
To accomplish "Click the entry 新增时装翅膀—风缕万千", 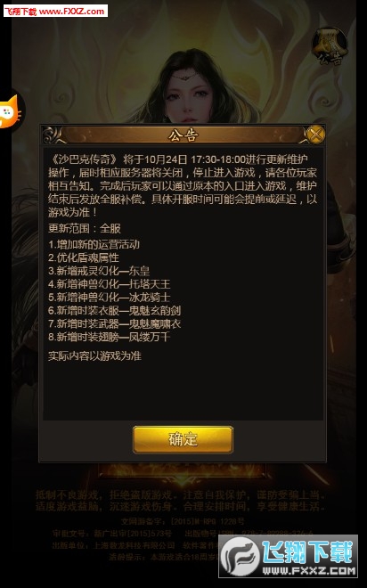I will pyautogui.click(x=113, y=337).
